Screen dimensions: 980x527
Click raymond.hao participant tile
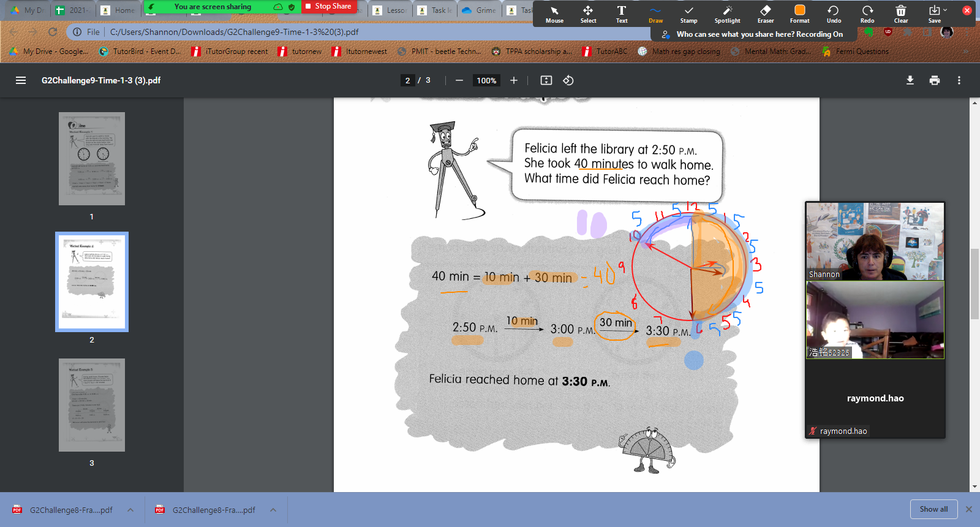[x=875, y=398]
